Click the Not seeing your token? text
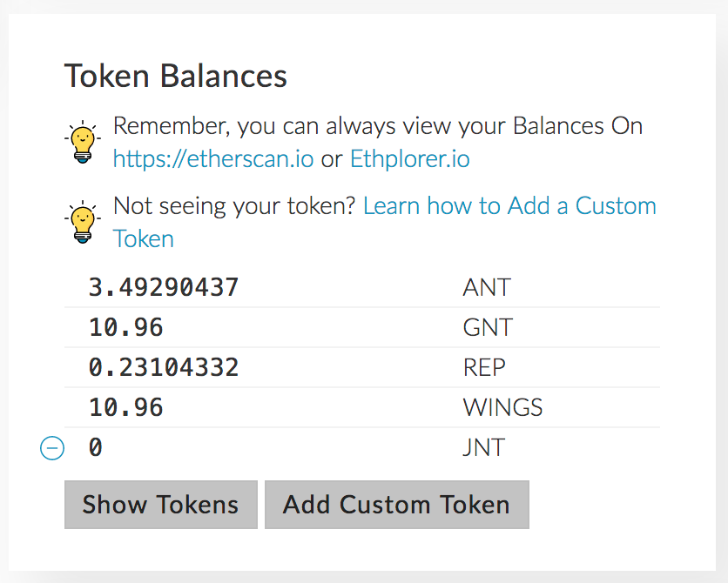 (x=234, y=206)
